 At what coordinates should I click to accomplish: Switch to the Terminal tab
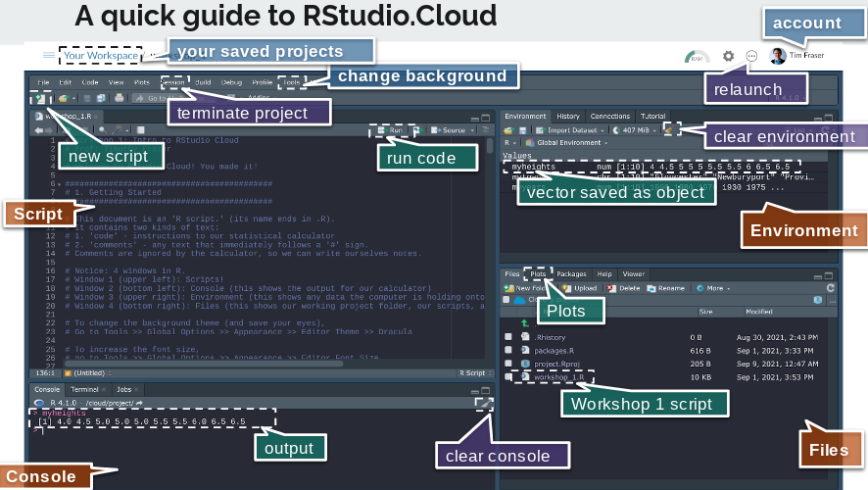84,390
